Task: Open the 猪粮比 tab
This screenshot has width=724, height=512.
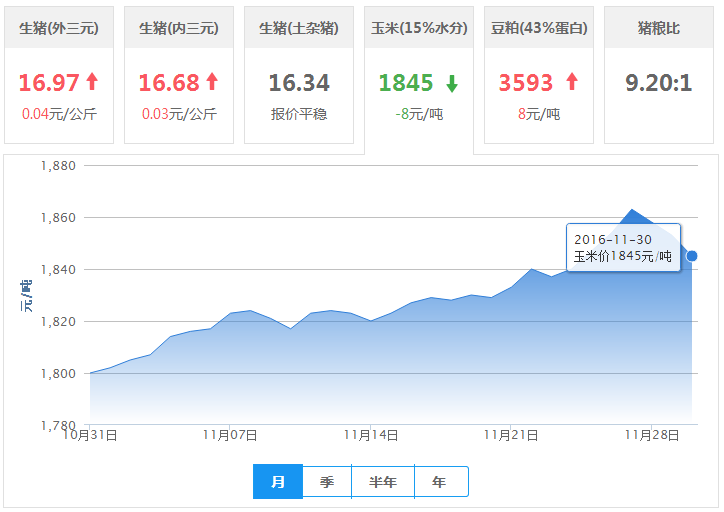Action: (659, 75)
